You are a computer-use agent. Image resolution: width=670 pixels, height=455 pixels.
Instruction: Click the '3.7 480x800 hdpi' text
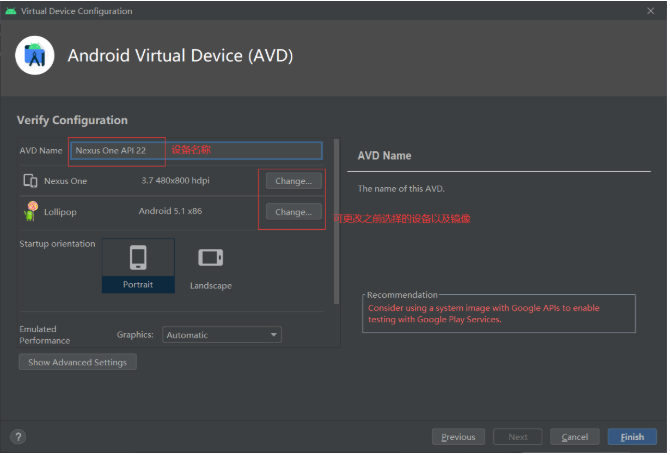176,180
